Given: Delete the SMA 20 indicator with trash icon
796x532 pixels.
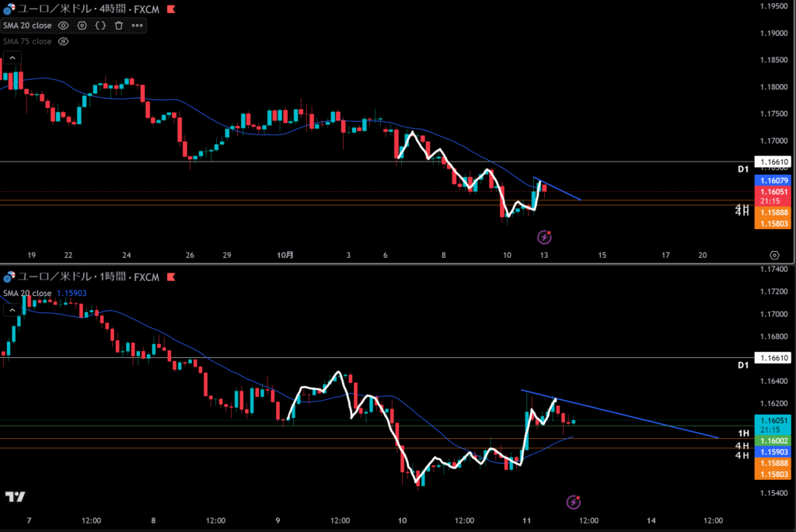Looking at the screenshot, I should 119,26.
